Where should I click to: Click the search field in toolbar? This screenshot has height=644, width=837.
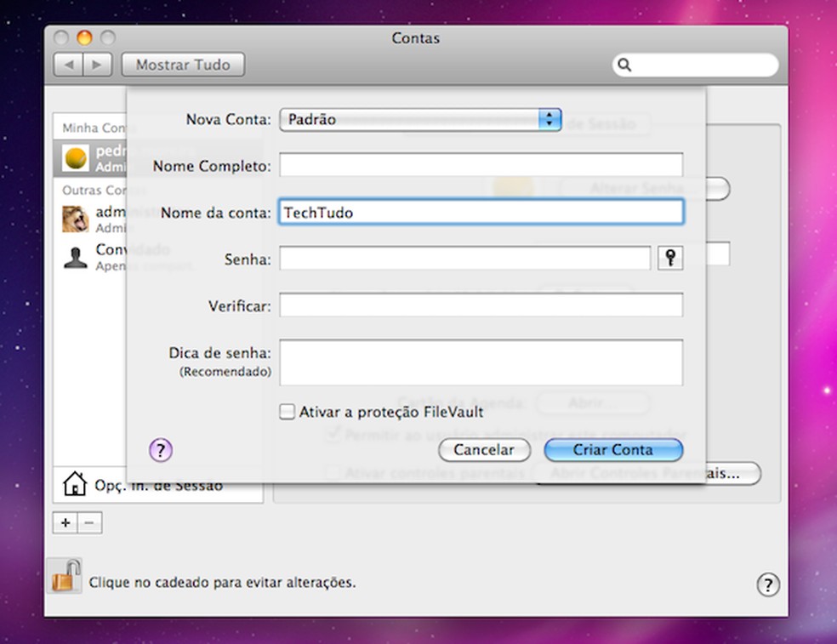coord(695,66)
